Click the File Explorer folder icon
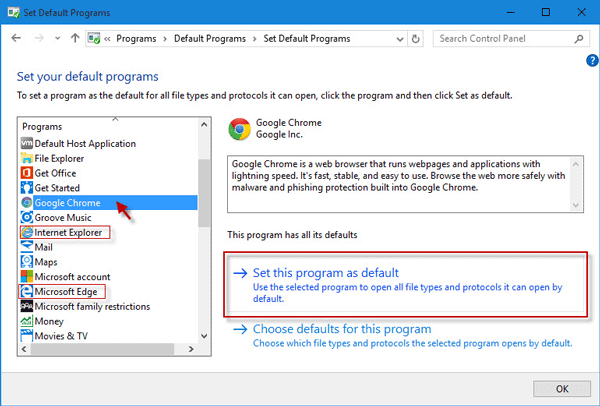Screen dimensions: 600x406 (x=27, y=158)
